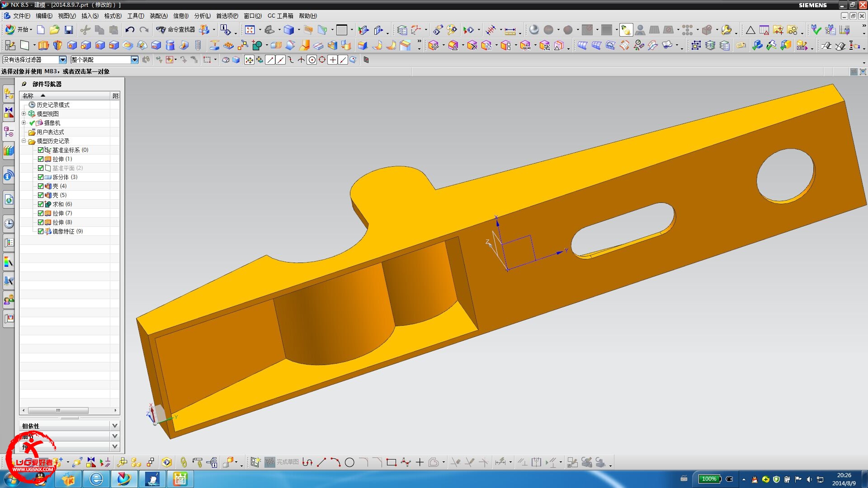The image size is (868, 488).
Task: Select the Cylinder primitive icon
Action: [170, 45]
